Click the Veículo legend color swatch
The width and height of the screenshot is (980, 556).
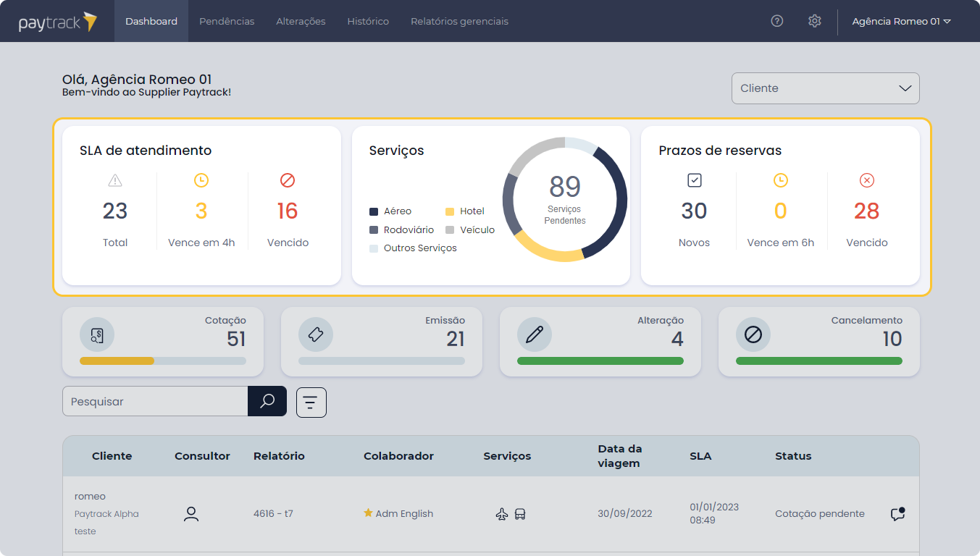450,229
